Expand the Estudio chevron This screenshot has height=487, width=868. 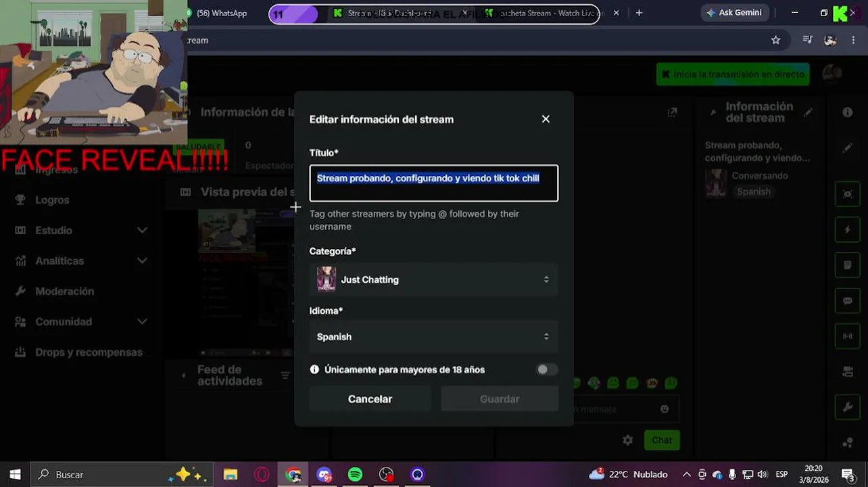click(x=142, y=231)
